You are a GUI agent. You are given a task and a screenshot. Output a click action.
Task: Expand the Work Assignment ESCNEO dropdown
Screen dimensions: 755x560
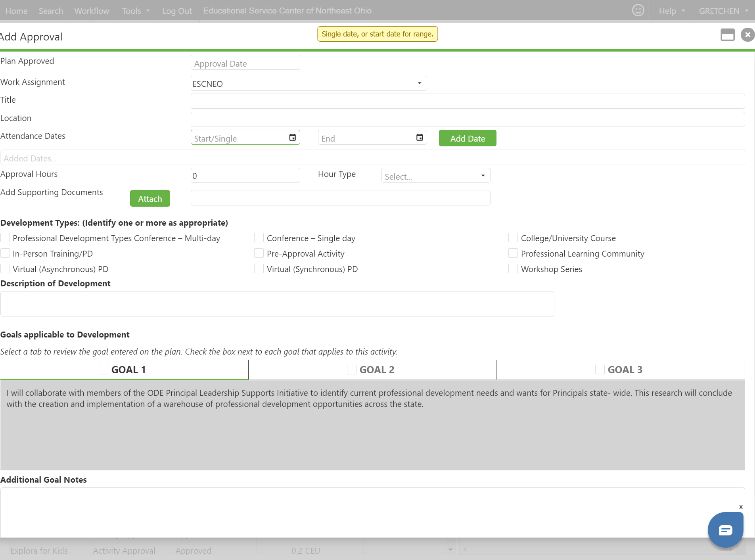[x=309, y=83]
